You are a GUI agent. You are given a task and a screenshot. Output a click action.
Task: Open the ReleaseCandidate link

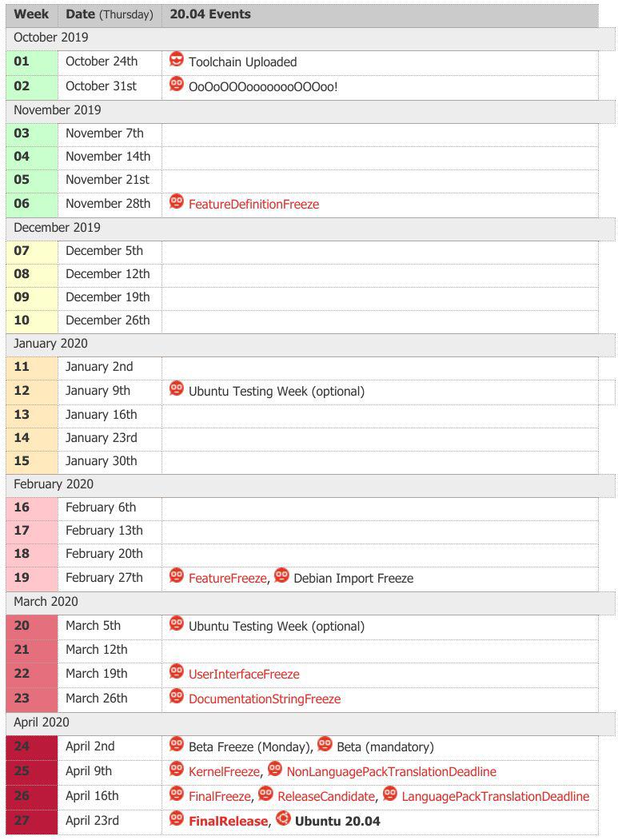point(326,796)
